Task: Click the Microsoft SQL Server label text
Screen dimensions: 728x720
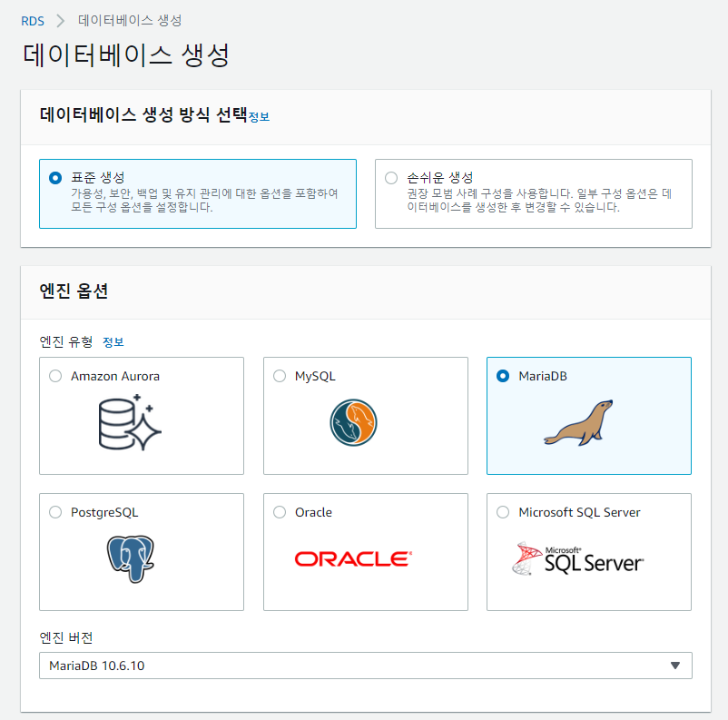Action: (579, 512)
